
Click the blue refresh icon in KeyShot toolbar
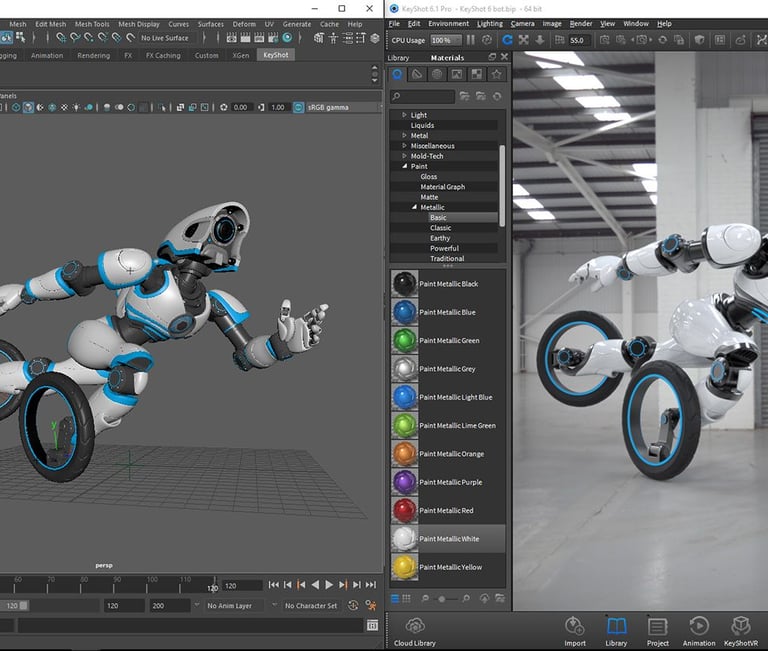(x=507, y=40)
